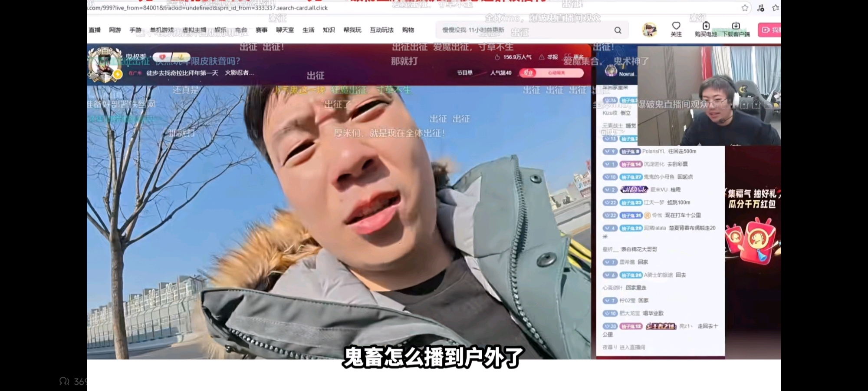Open the 节目单 schedule
The height and width of the screenshot is (391, 868).
click(x=464, y=73)
